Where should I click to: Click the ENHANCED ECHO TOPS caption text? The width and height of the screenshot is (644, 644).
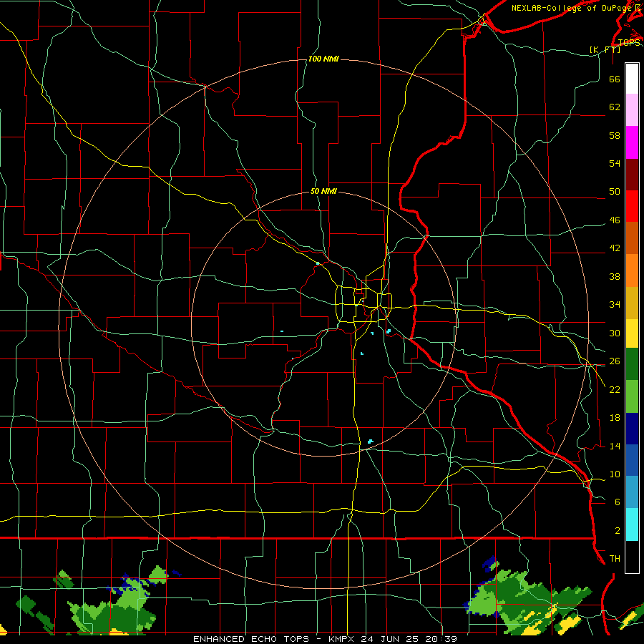(x=251, y=639)
